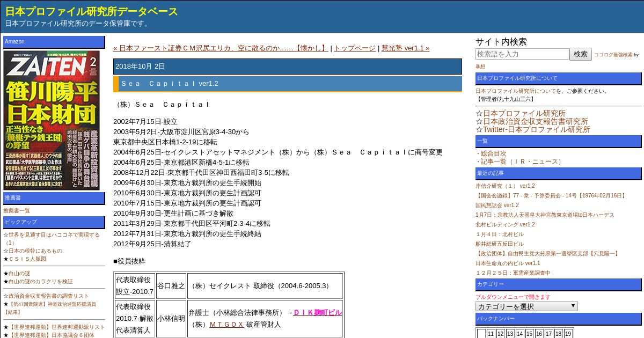Screen dimensions: 644x338
Task: Open the Twitter-日本プロファイル研究所 link
Action: click(537, 129)
